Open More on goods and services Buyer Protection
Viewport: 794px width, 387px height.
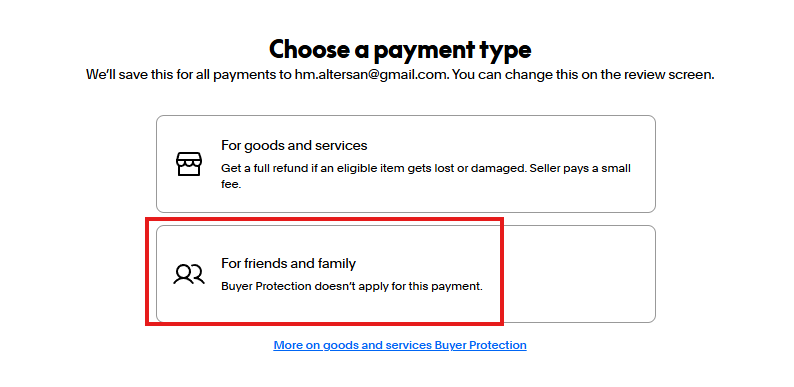click(x=400, y=345)
